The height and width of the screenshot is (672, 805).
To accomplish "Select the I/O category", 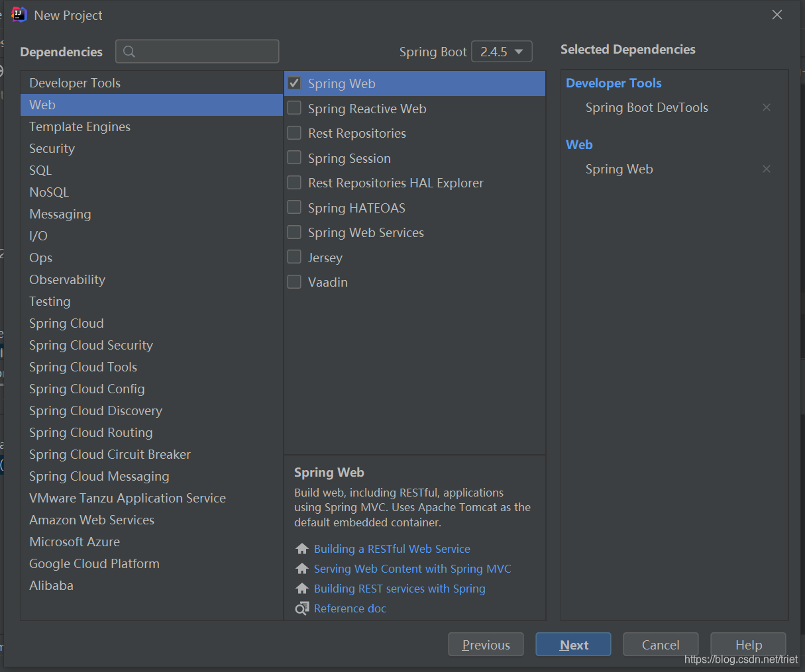I will point(152,236).
